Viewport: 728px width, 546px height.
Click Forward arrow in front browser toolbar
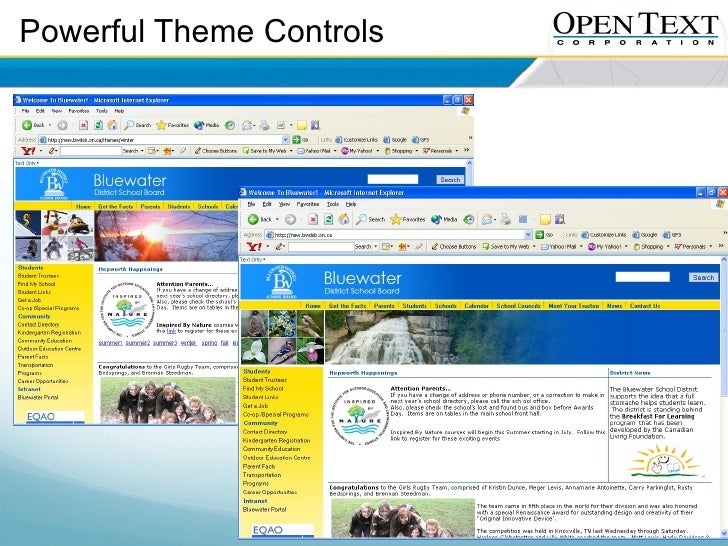(x=291, y=219)
